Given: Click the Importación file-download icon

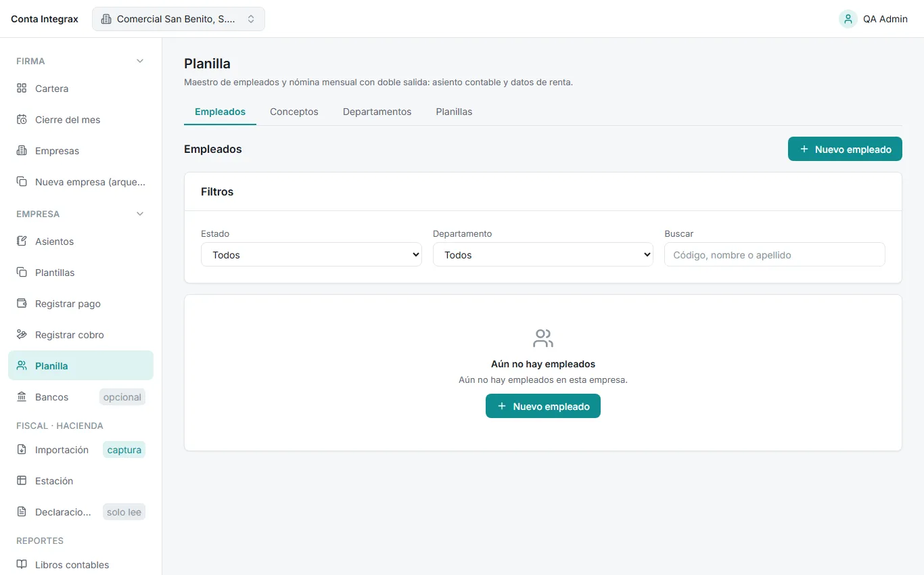Looking at the screenshot, I should [x=22, y=450].
